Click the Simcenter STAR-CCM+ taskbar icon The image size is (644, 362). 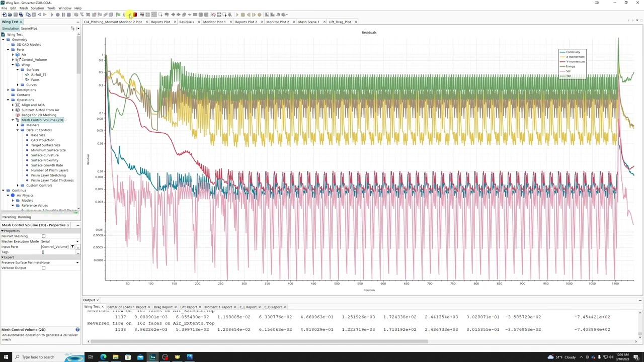tap(152, 357)
